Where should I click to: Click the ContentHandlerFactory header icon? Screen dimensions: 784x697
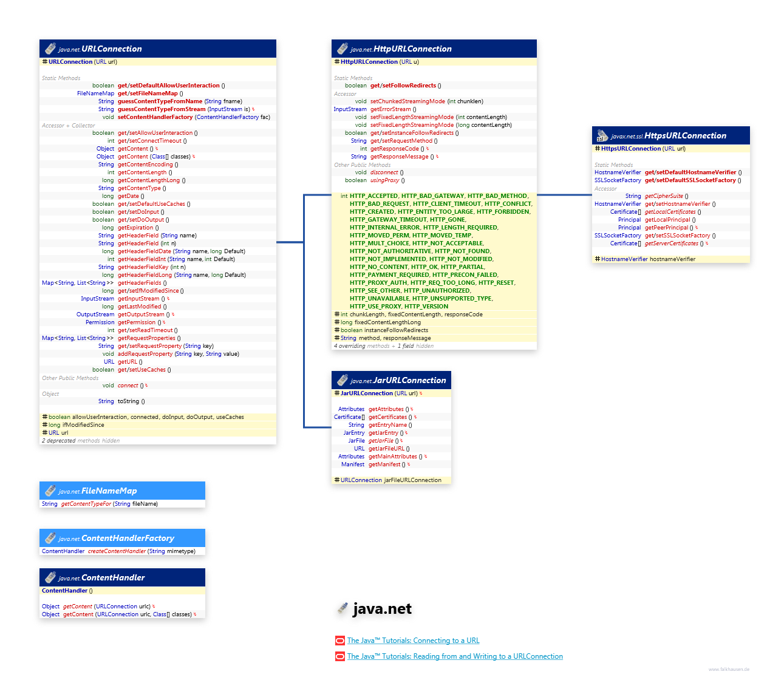click(x=50, y=538)
